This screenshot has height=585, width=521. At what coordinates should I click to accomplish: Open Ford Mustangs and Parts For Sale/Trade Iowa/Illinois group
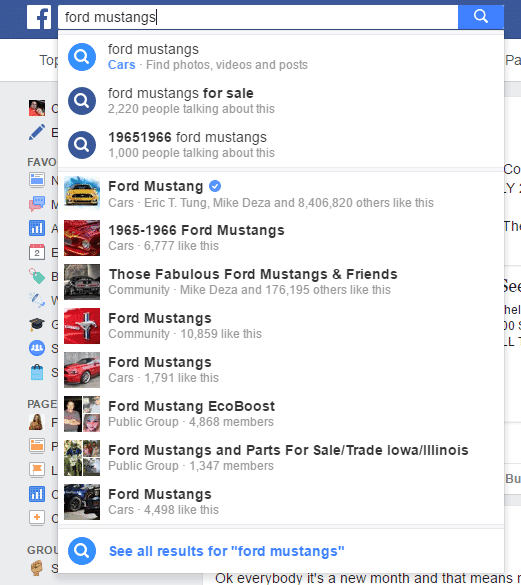click(281, 458)
